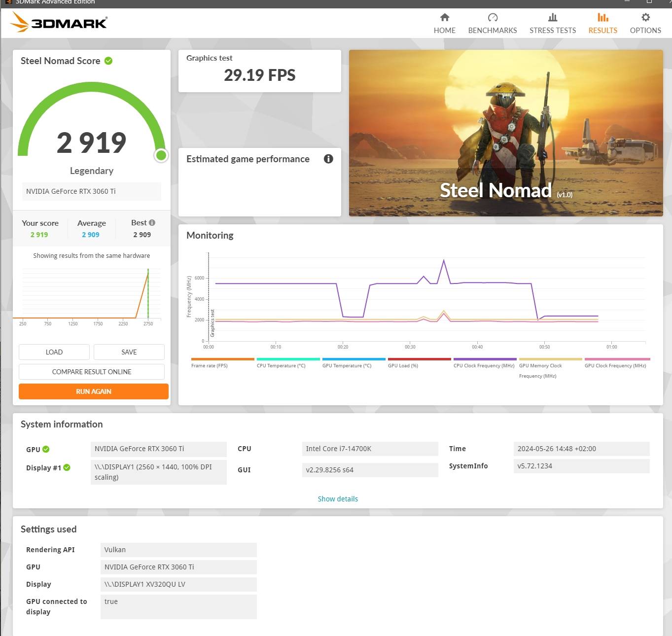The width and height of the screenshot is (672, 636).
Task: Open COMPARE RESULT ONLINE
Action: 92,371
